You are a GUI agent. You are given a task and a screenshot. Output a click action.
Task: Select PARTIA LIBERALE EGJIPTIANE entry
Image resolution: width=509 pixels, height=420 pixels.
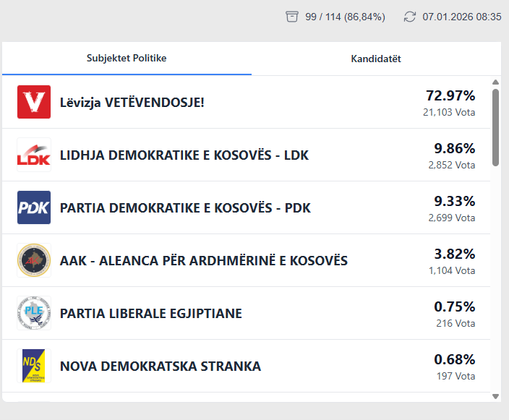(x=151, y=314)
